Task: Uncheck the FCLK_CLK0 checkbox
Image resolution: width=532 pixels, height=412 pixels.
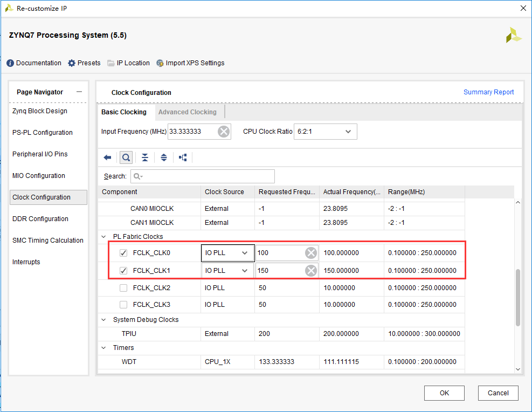Action: click(123, 253)
